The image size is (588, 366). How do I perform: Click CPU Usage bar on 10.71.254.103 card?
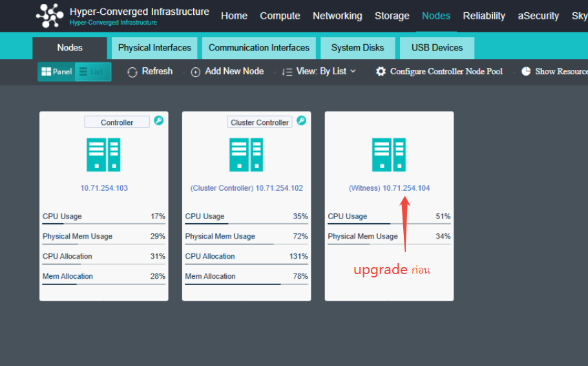[x=104, y=224]
